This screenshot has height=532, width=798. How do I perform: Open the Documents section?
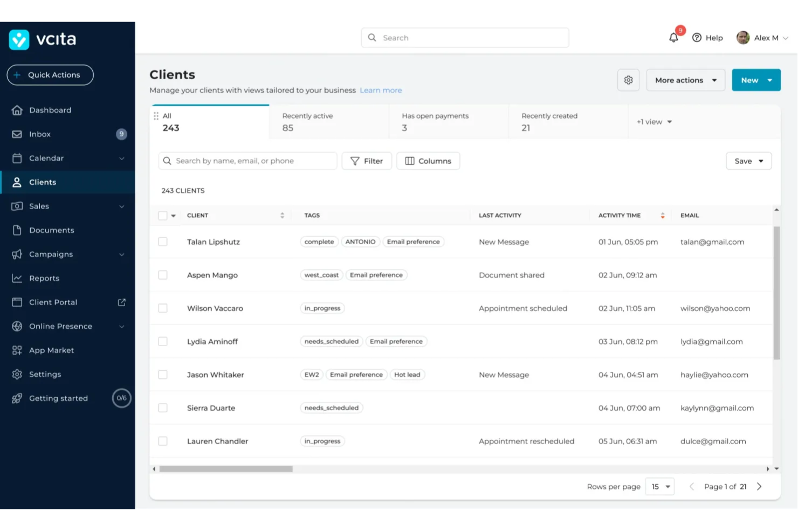51,230
